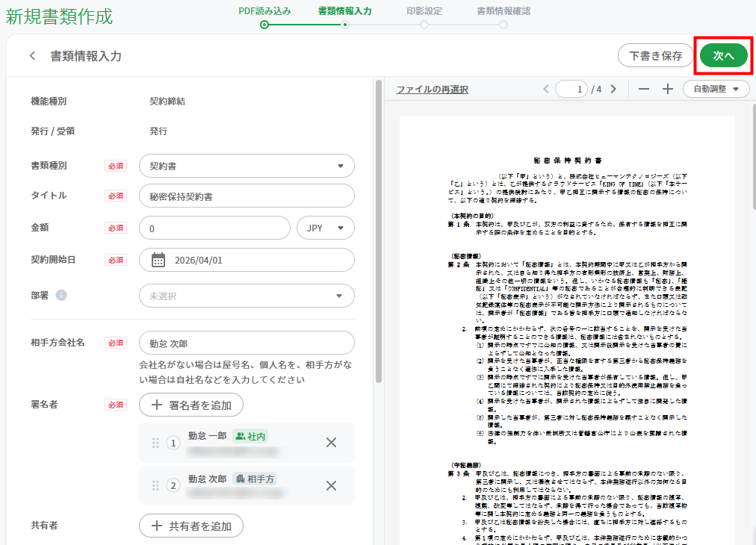Click 署名者を追加 button
The width and height of the screenshot is (756, 545).
coord(191,405)
